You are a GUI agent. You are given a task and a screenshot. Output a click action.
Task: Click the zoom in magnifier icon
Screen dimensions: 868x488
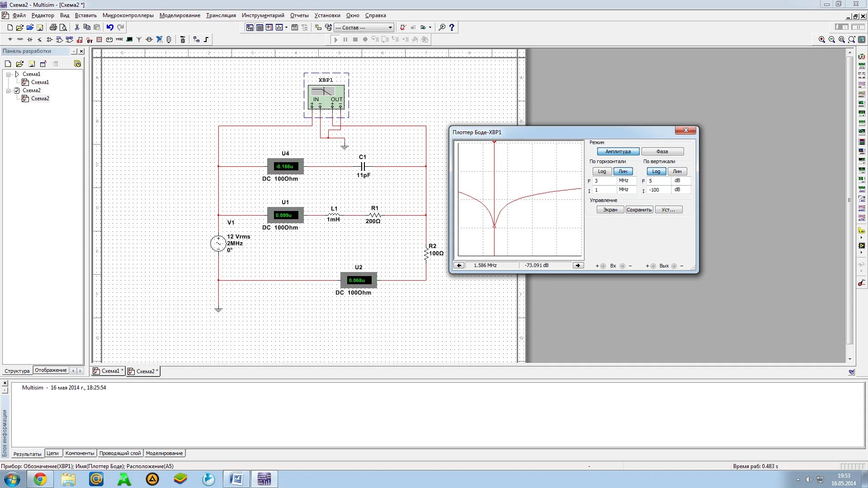(821, 40)
